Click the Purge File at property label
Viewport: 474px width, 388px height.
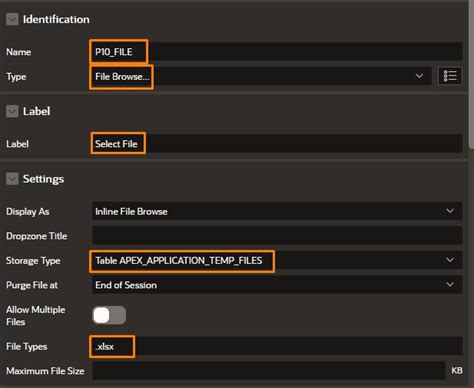pyautogui.click(x=32, y=285)
